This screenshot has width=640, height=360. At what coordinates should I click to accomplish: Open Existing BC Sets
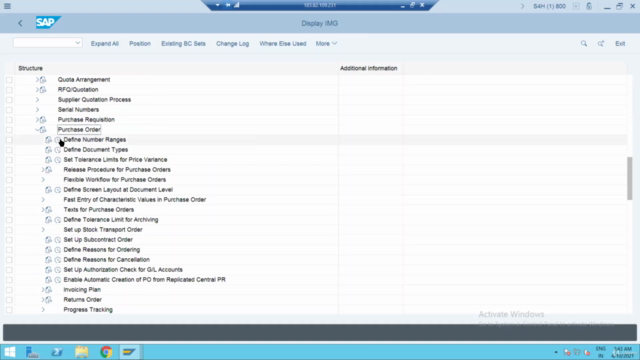click(183, 44)
